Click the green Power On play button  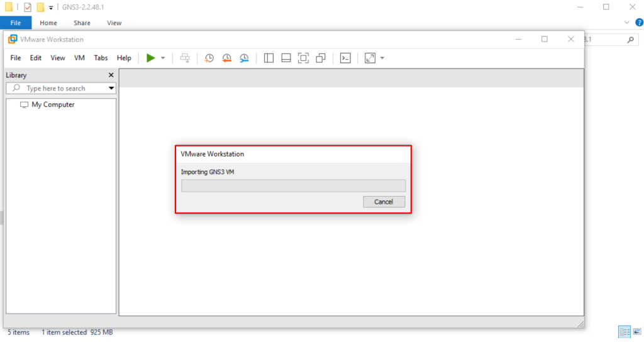point(150,58)
